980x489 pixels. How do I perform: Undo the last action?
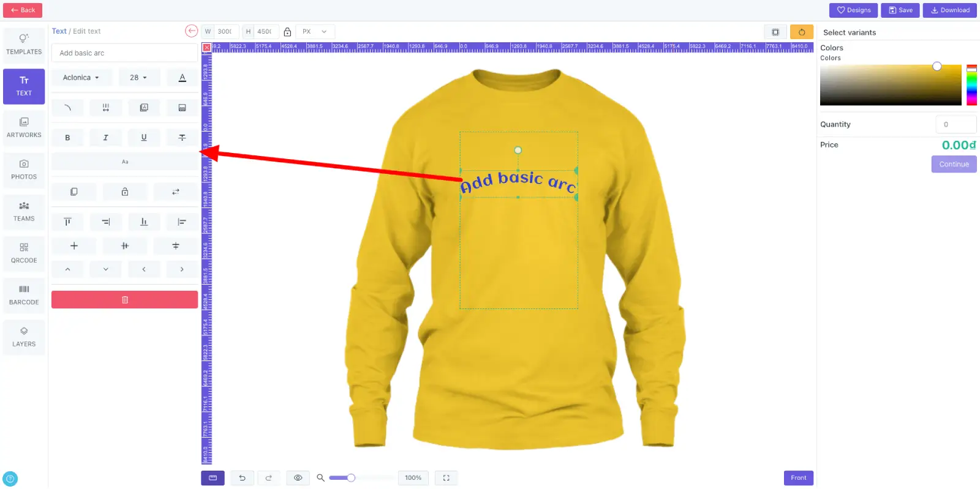point(242,478)
